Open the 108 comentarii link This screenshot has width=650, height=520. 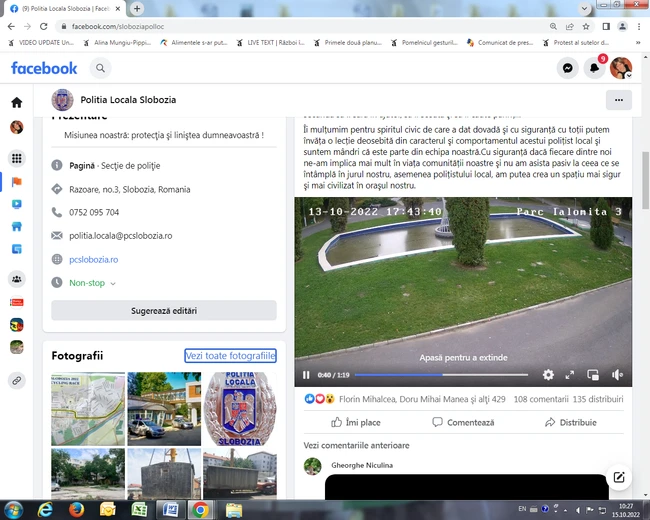coord(541,399)
